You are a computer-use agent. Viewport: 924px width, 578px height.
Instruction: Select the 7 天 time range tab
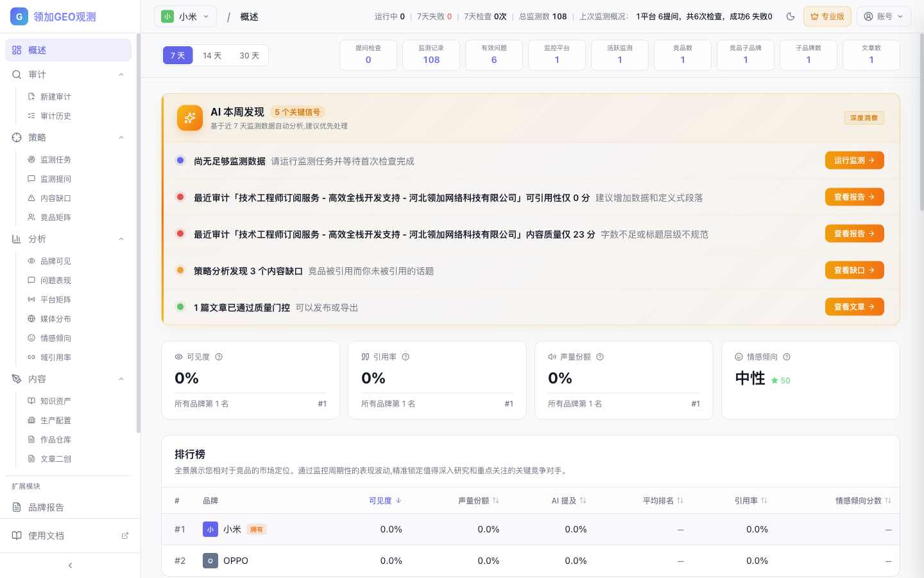click(178, 56)
